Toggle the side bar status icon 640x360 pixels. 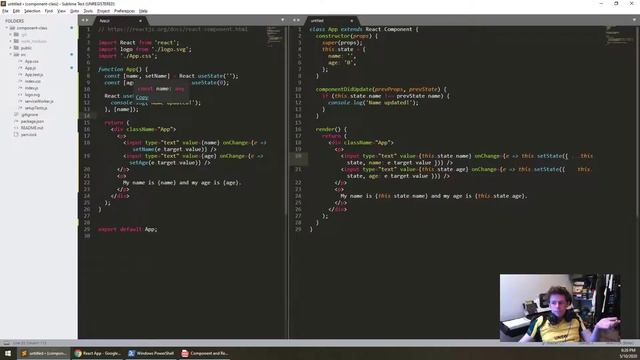tap(6, 343)
